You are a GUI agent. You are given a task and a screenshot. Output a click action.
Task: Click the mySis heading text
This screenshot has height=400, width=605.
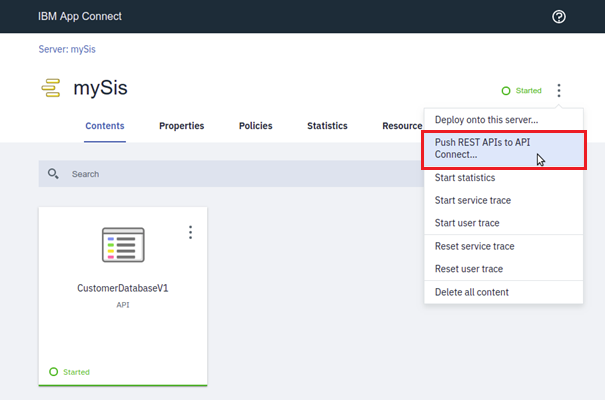100,88
